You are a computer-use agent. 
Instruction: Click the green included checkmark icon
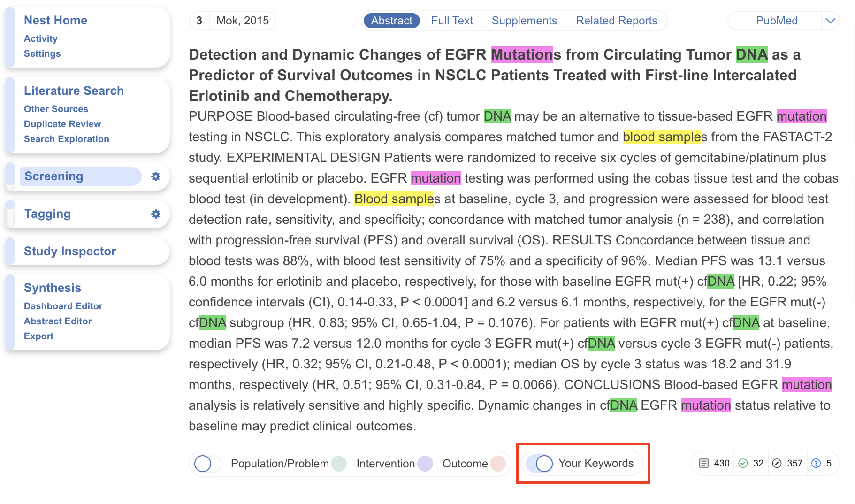743,464
